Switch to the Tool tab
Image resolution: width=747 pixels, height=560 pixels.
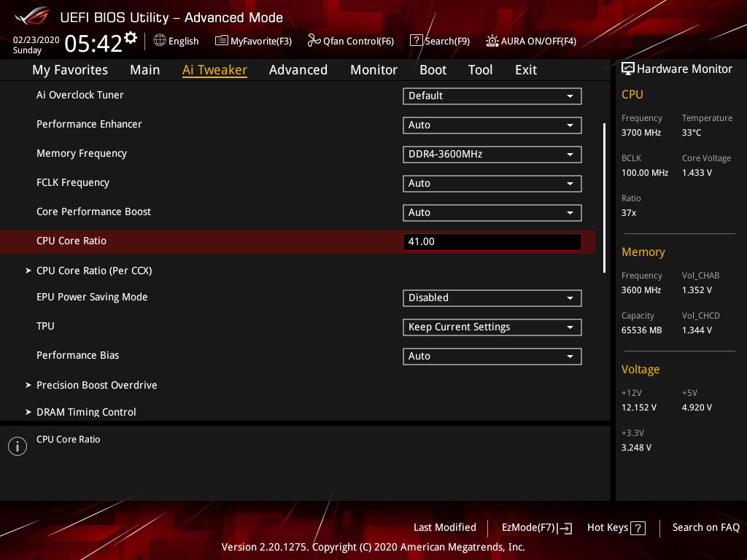480,70
